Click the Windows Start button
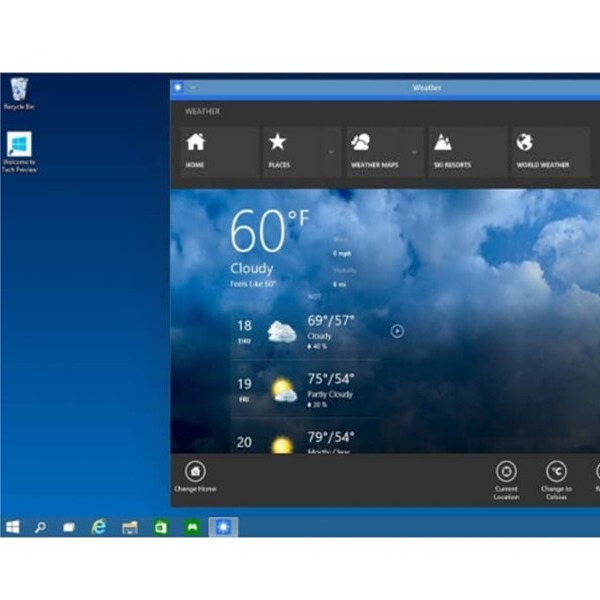The width and height of the screenshot is (600, 600). [13, 526]
